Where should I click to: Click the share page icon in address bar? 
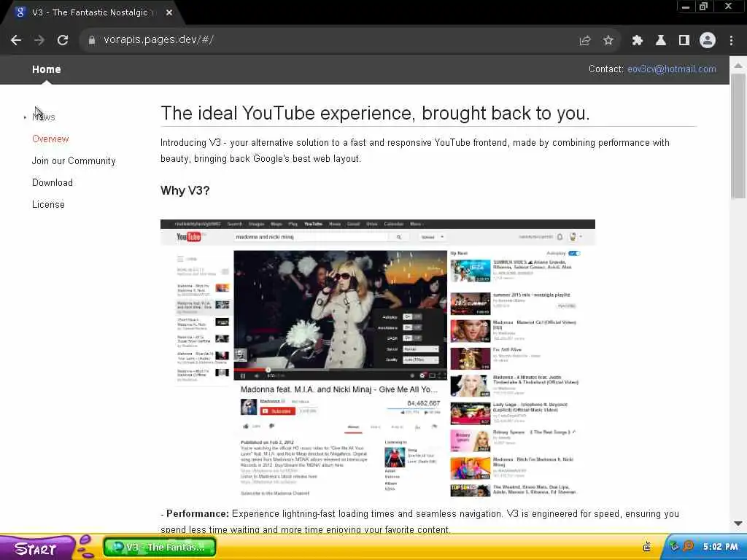click(x=585, y=41)
